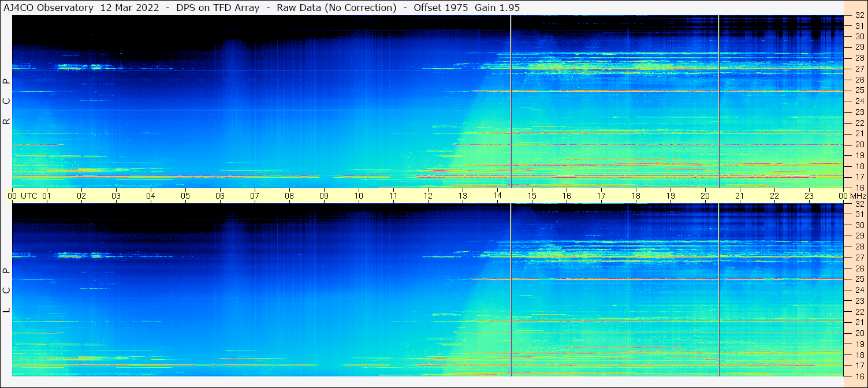
Task: Select the 10 hour tick on time axis
Action: [x=359, y=196]
